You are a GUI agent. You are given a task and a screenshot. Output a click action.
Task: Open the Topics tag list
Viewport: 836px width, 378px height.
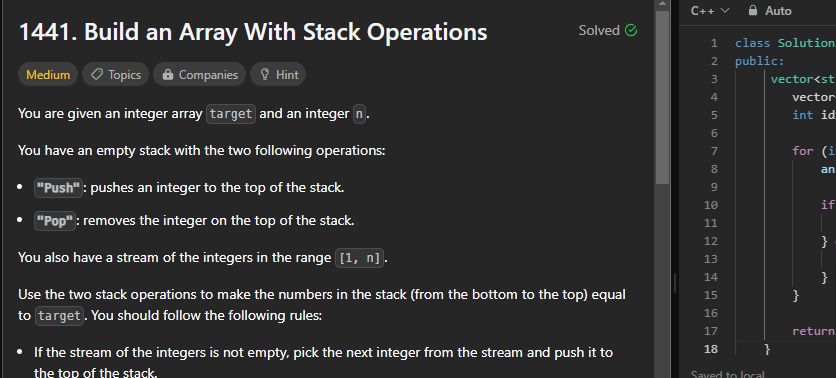pos(116,75)
